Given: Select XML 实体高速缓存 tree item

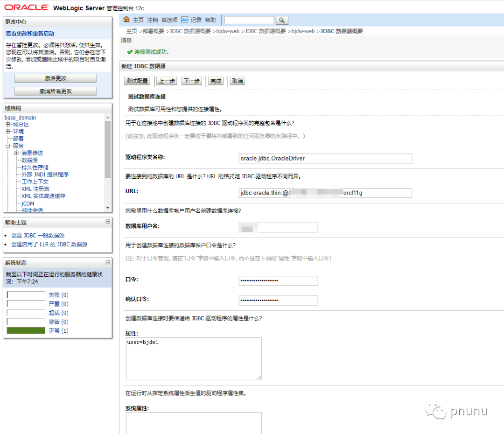Looking at the screenshot, I should pos(43,196).
